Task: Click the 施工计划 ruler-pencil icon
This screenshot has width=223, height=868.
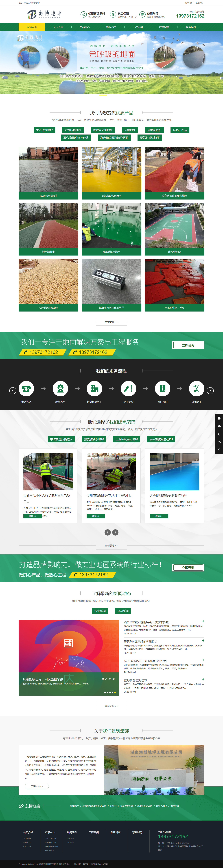Action: (129, 388)
